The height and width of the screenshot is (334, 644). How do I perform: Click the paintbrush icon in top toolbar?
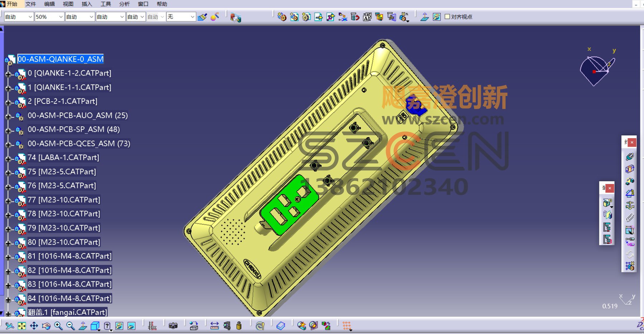202,17
